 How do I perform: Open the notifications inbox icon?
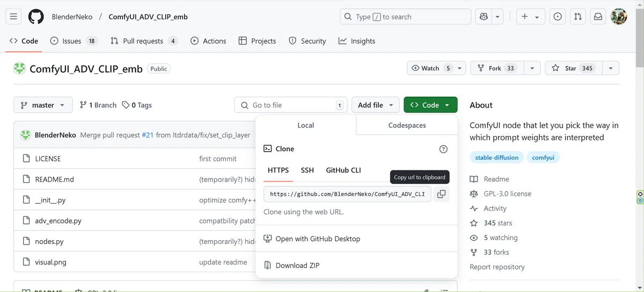(597, 17)
